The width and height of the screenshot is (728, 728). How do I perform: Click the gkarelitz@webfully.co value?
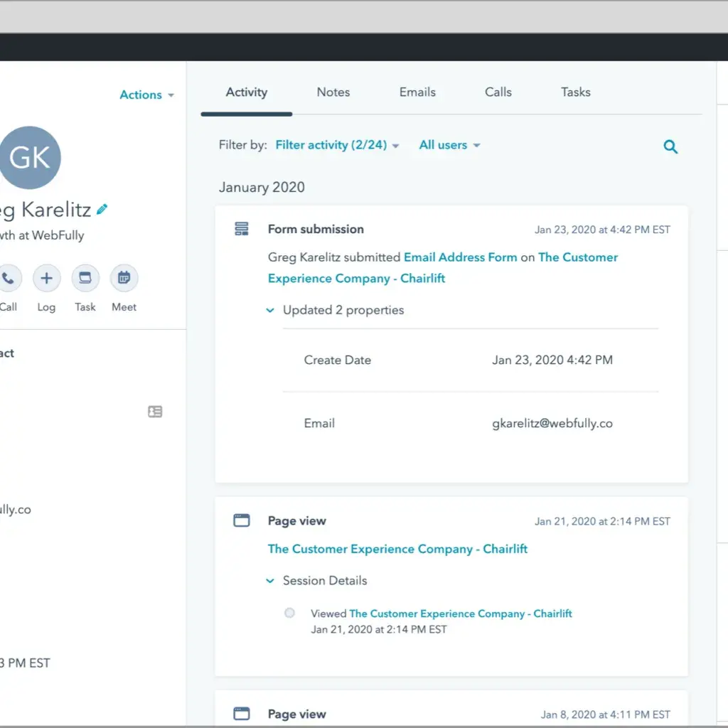click(552, 424)
